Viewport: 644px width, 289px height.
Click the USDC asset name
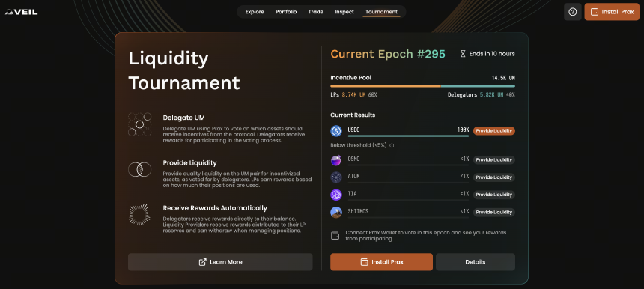353,130
